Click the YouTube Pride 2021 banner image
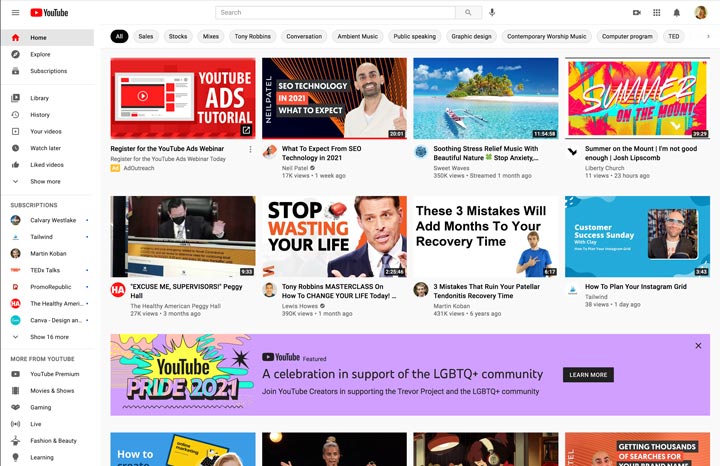Image resolution: width=720 pixels, height=466 pixels. [x=183, y=375]
